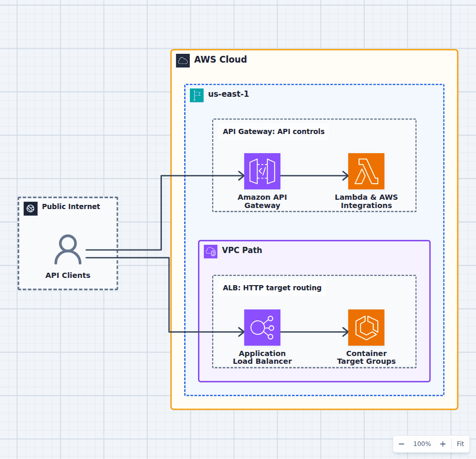The height and width of the screenshot is (459, 476).
Task: Select the 'Container Target Groups' caption
Action: click(366, 357)
